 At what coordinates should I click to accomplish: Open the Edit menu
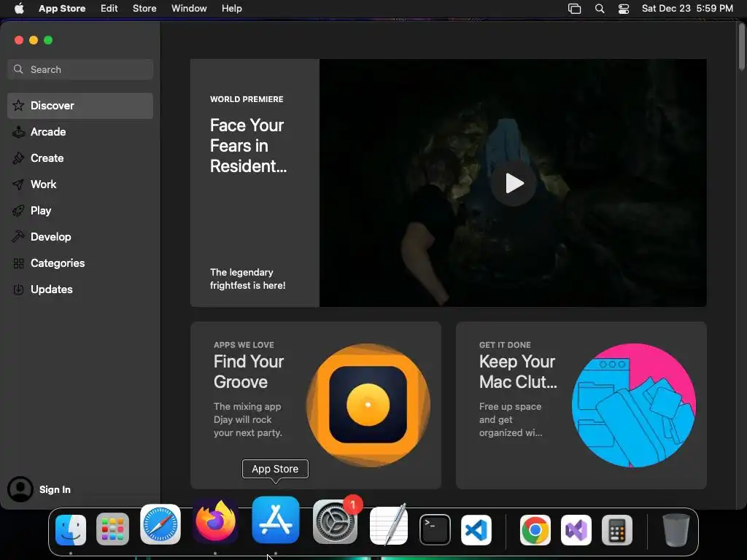pos(109,9)
